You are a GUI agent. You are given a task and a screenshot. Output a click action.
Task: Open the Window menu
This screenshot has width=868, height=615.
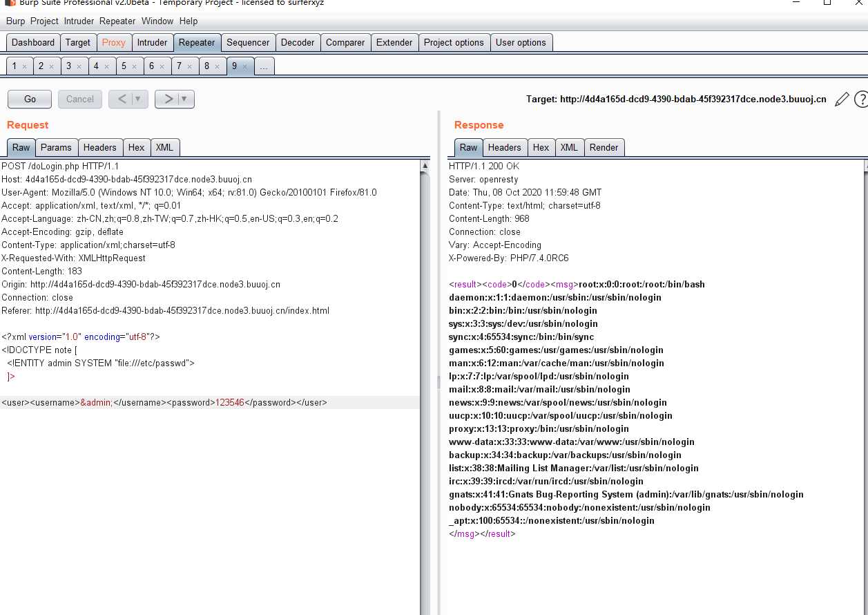(157, 21)
